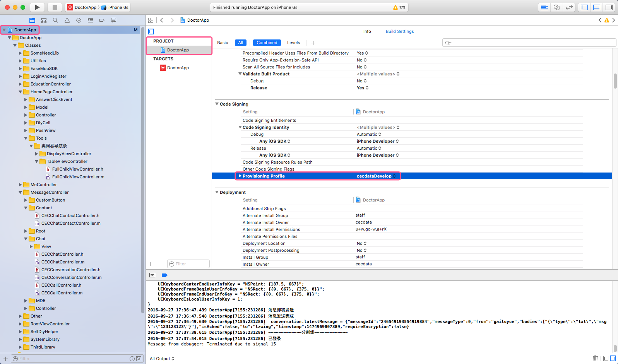Click the DoctorApp breadcrumb in jump bar
Screen dimensions: 618x364
point(198,20)
